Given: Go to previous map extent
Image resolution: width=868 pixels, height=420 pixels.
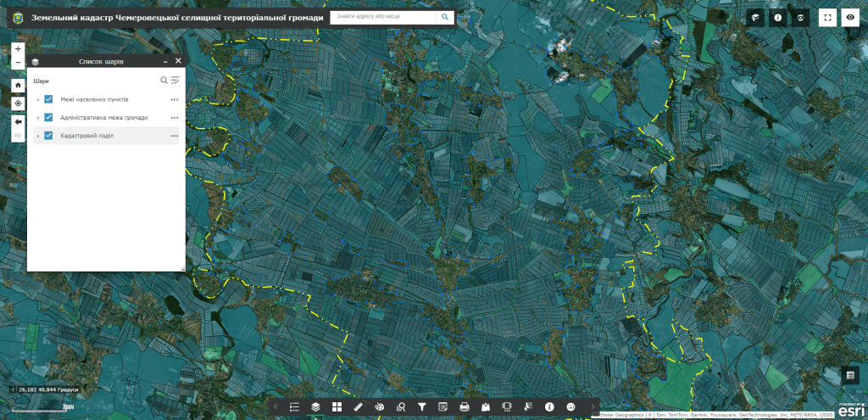Looking at the screenshot, I should pos(19,121).
